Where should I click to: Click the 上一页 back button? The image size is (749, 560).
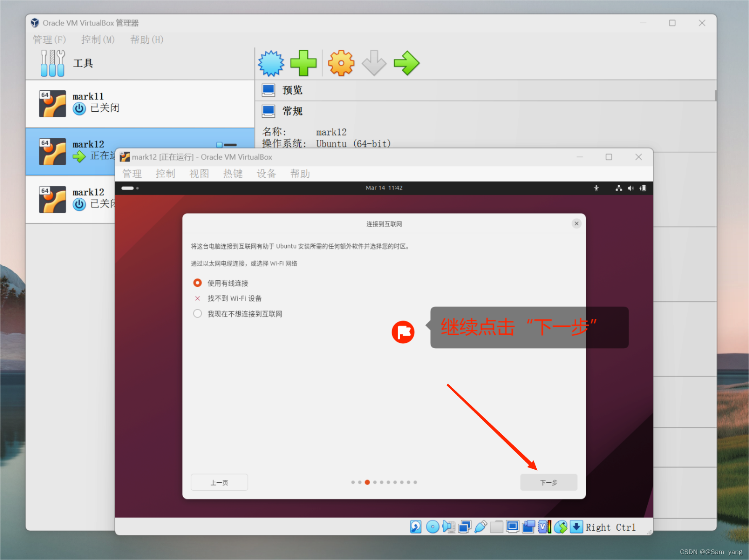(219, 482)
